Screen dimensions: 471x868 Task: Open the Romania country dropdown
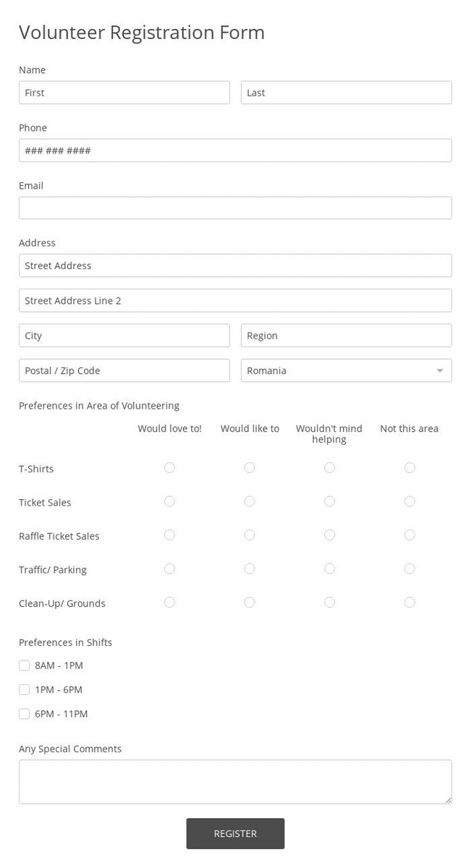346,370
